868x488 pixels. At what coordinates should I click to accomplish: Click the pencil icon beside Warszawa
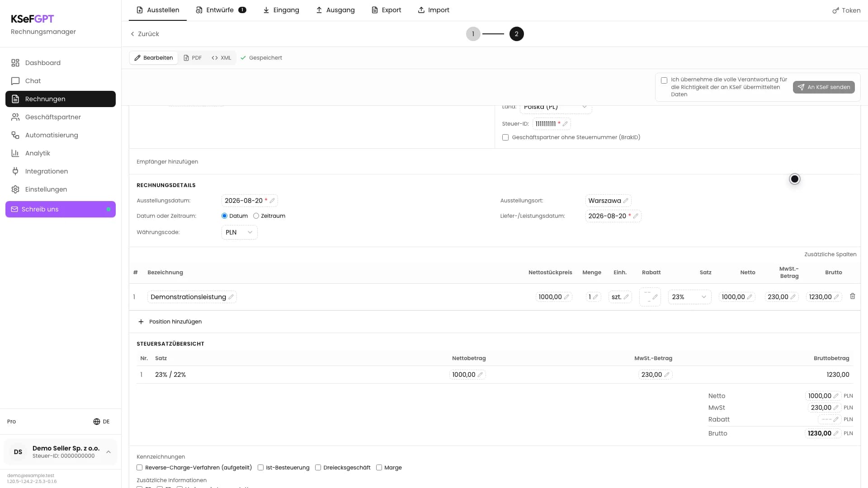(x=626, y=201)
